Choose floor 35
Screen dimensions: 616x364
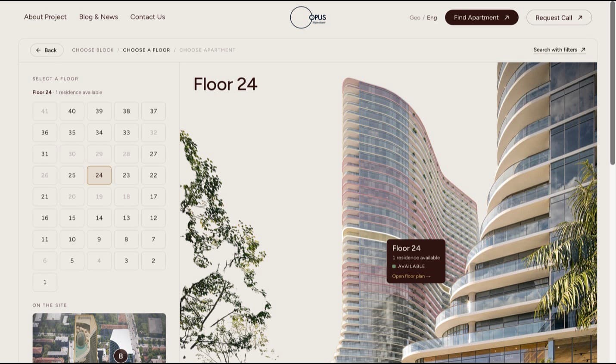(72, 133)
